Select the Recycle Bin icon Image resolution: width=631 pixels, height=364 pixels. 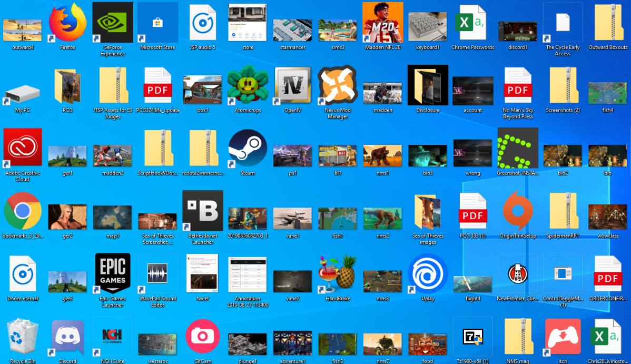coord(22,338)
